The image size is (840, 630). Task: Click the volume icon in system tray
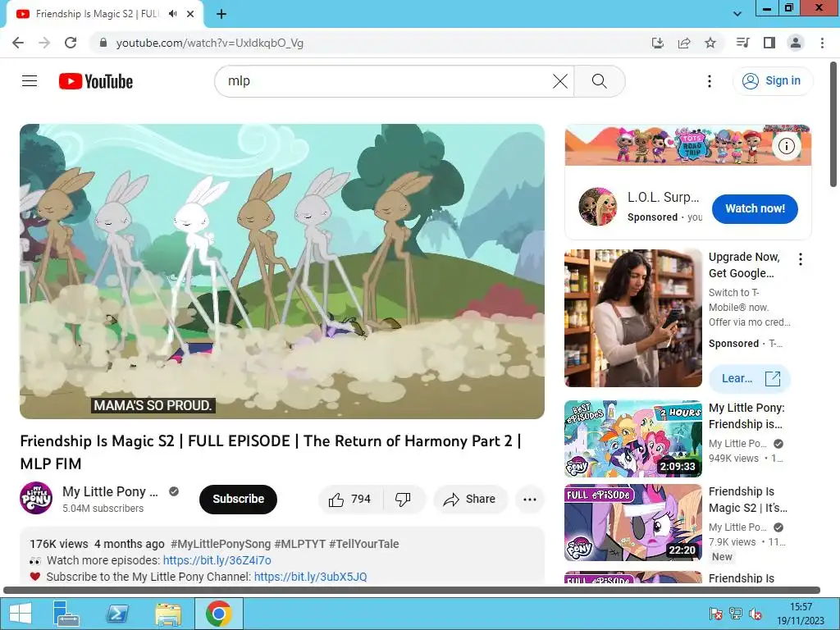coord(756,614)
